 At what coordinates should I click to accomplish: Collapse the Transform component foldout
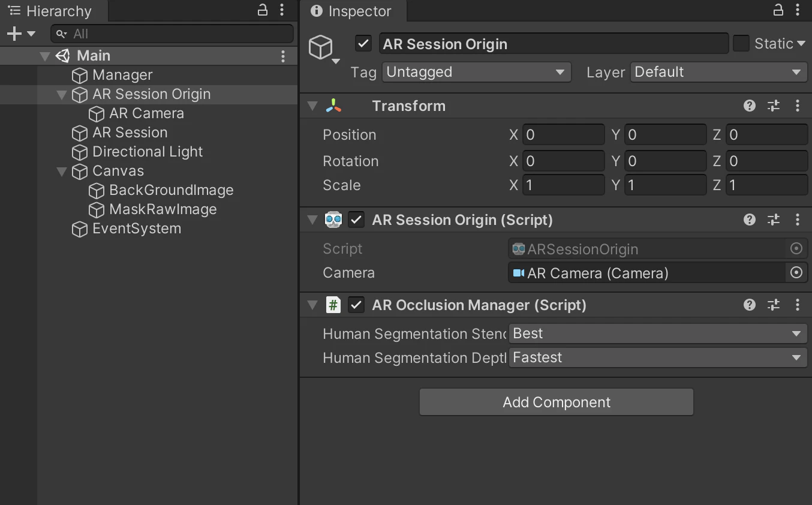[312, 106]
